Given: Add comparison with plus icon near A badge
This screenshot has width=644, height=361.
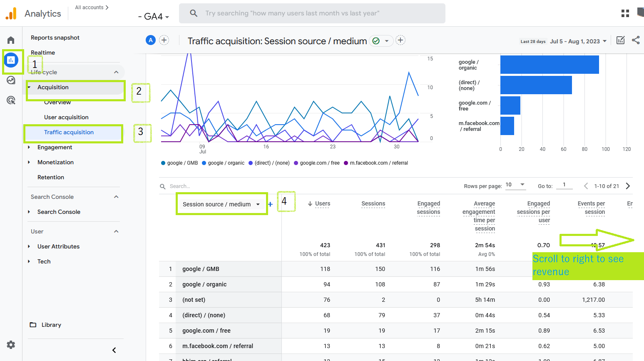Looking at the screenshot, I should click(x=164, y=40).
